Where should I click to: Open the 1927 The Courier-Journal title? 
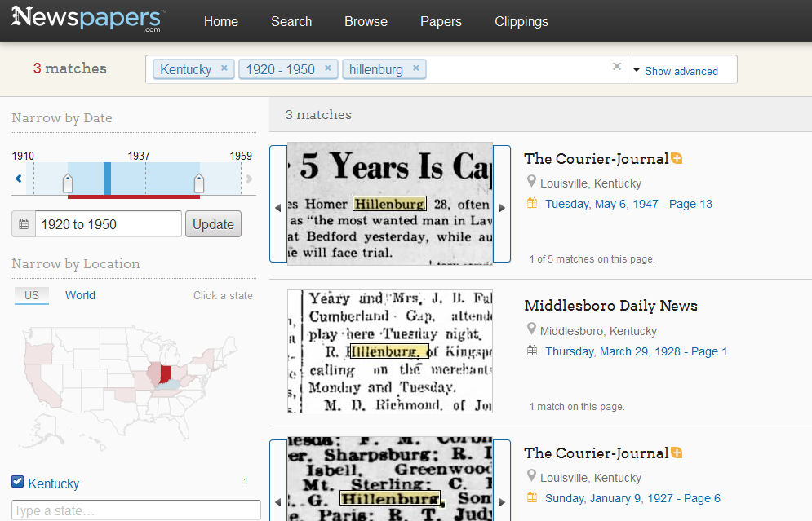(596, 453)
